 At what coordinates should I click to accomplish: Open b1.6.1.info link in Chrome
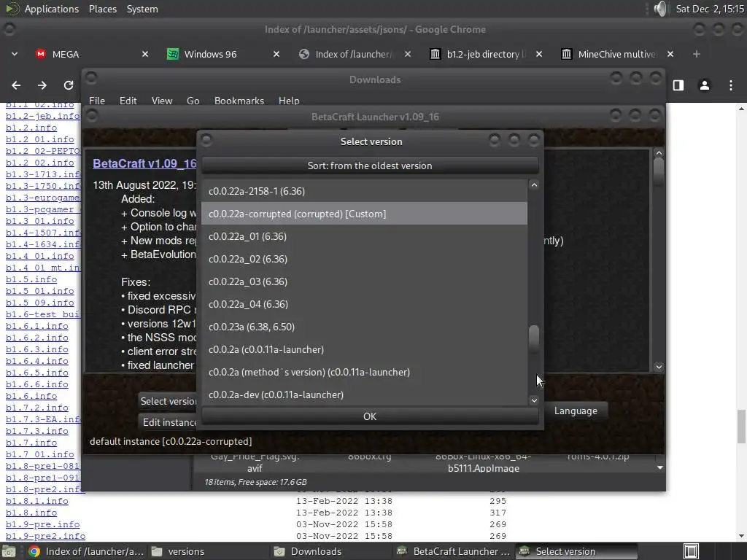(x=36, y=326)
